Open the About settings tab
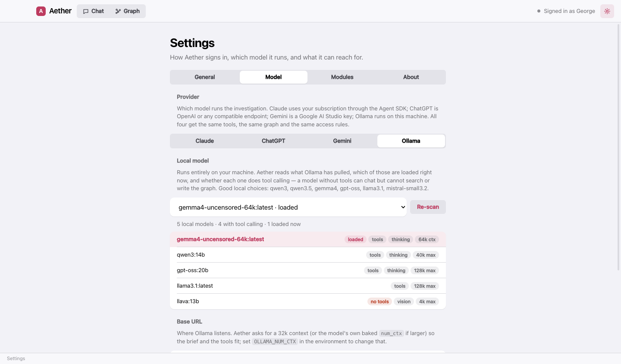This screenshot has width=621, height=364. (411, 77)
